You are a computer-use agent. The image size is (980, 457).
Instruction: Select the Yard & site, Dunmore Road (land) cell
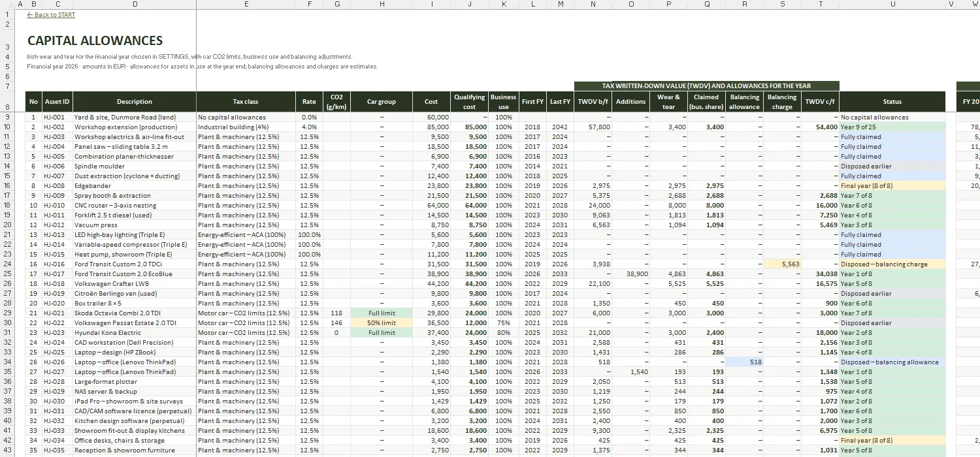[x=135, y=117]
